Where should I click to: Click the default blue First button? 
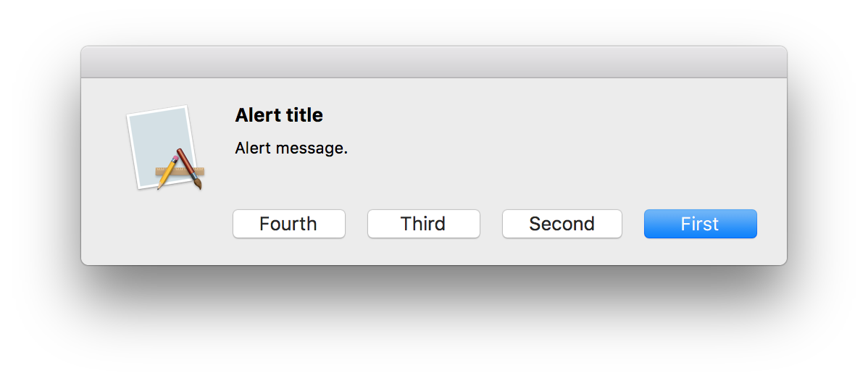point(700,224)
